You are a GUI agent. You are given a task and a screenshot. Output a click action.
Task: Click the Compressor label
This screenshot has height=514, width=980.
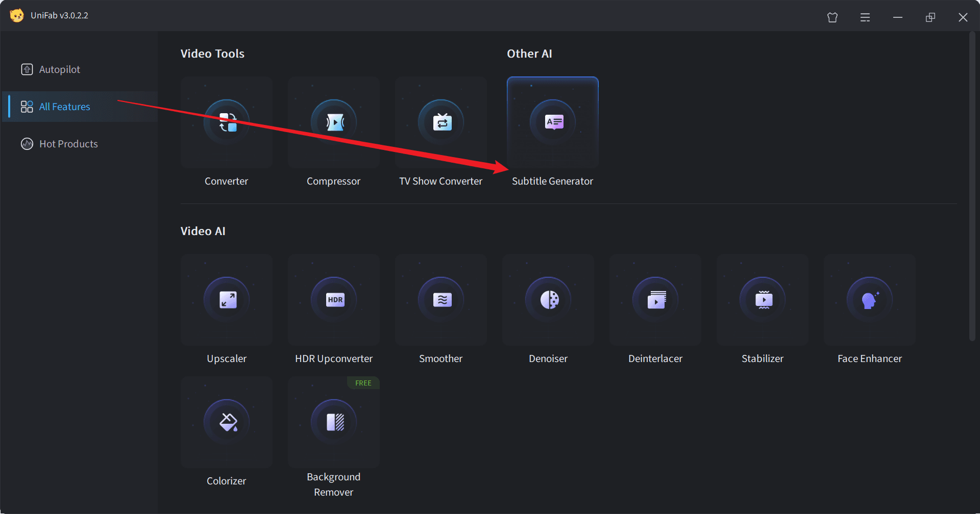333,181
